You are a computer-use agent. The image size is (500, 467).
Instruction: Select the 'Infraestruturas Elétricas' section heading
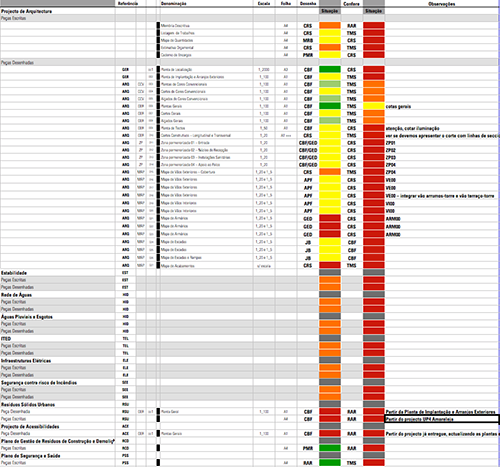(x=26, y=361)
